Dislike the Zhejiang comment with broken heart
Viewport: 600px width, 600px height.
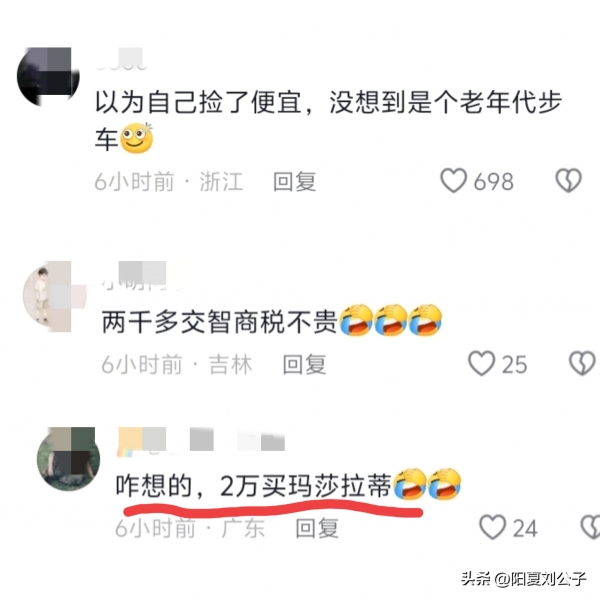click(568, 180)
